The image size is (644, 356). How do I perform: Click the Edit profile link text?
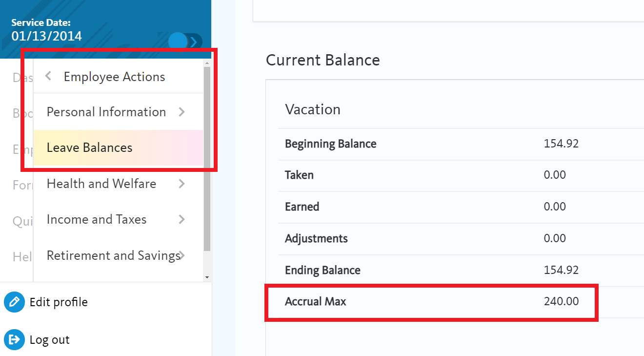pos(59,302)
